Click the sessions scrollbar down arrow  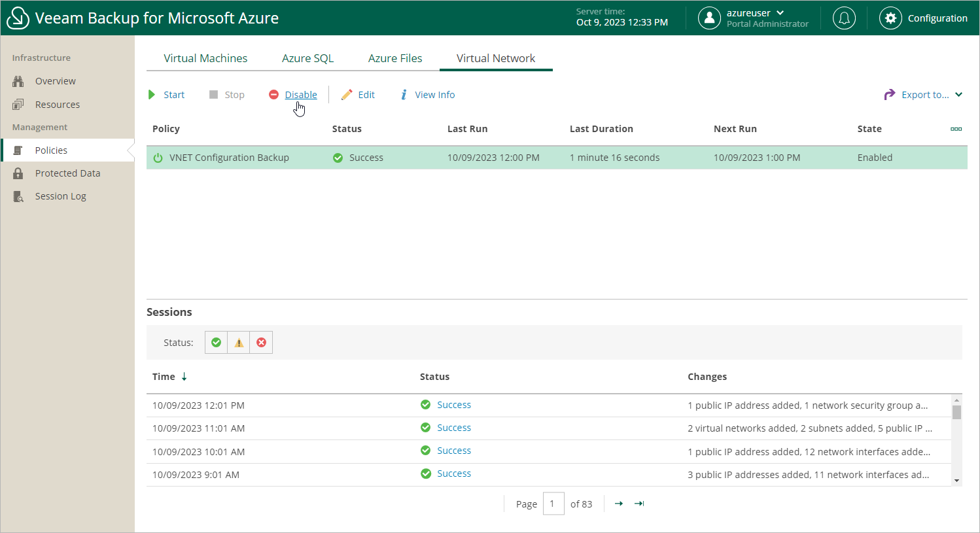pos(956,481)
